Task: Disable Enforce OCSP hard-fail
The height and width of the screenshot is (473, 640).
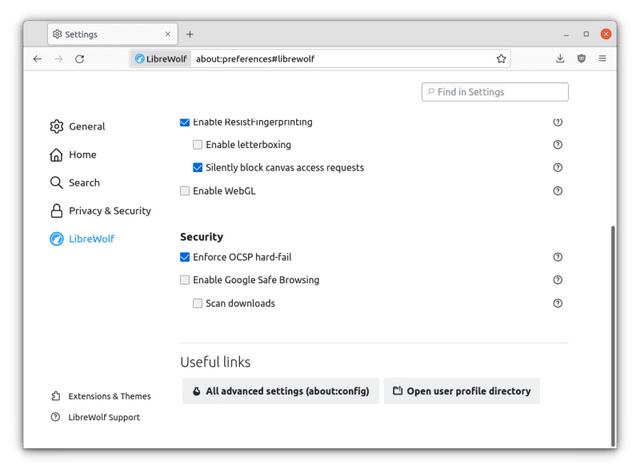Action: pyautogui.click(x=185, y=257)
